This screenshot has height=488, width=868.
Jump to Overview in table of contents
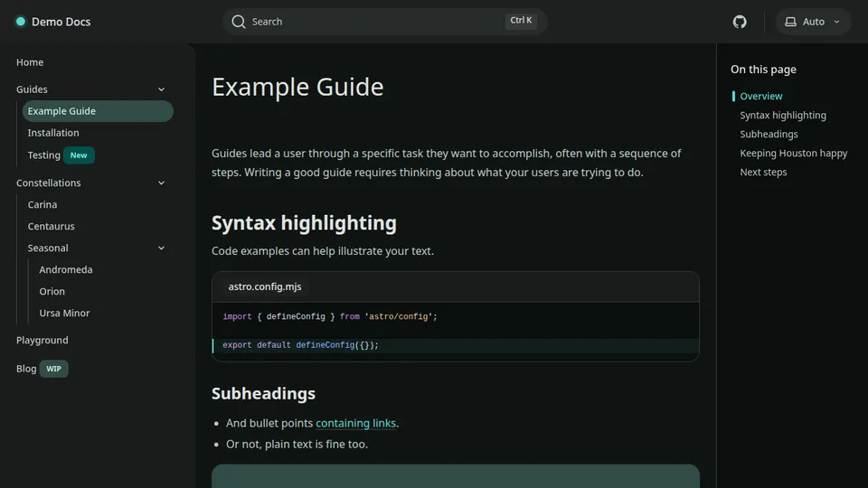760,96
